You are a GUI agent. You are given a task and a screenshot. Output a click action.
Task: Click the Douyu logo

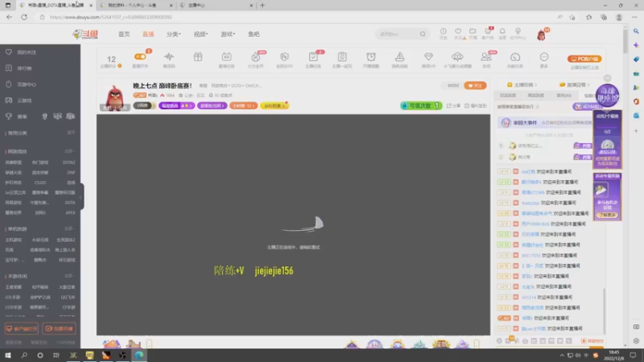[x=85, y=34]
